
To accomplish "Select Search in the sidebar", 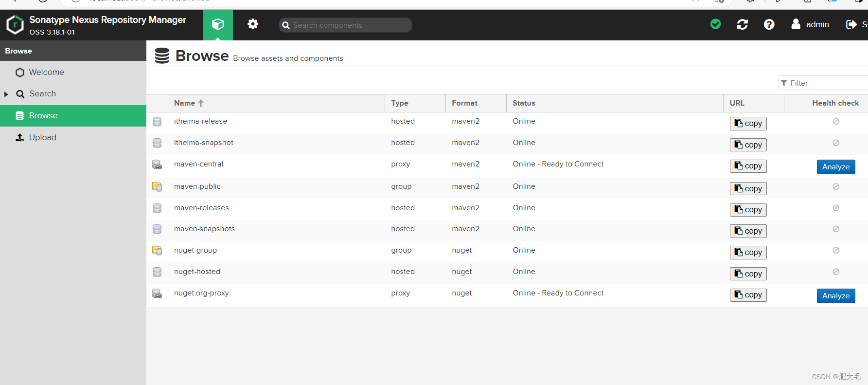I will (x=73, y=94).
